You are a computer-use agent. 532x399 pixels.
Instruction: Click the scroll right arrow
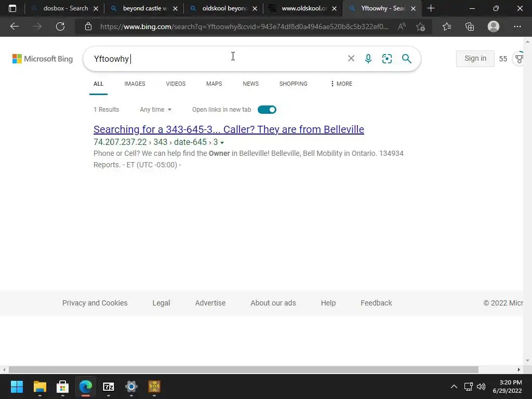pyautogui.click(x=519, y=369)
